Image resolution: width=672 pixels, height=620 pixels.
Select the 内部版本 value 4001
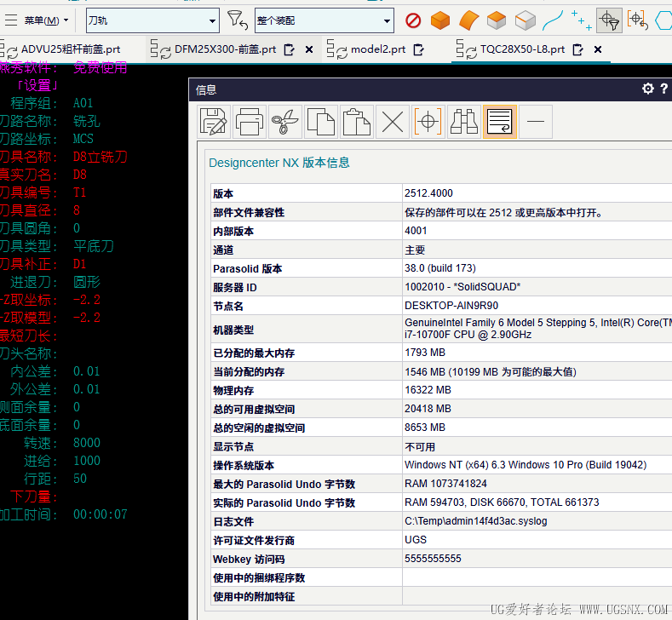tap(416, 231)
